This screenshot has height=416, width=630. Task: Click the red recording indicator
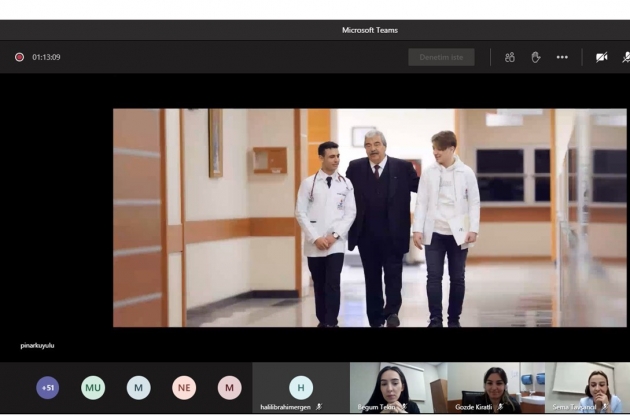click(x=19, y=57)
